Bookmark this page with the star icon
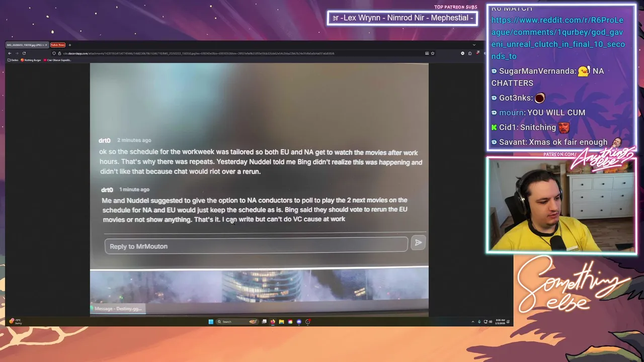 click(433, 53)
